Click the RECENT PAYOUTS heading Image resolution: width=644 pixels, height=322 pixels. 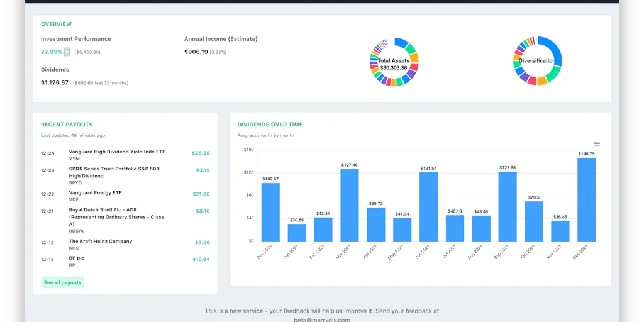click(x=67, y=125)
